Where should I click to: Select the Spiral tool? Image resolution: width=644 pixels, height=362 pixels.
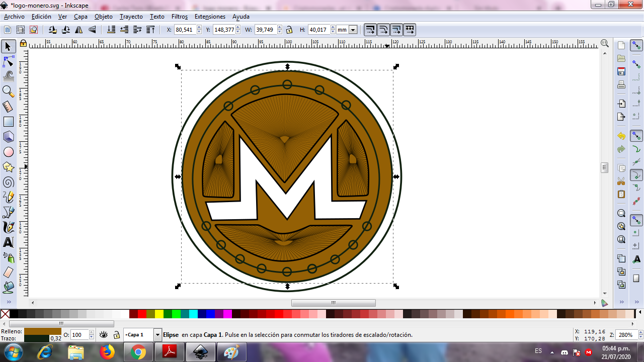pos(8,182)
